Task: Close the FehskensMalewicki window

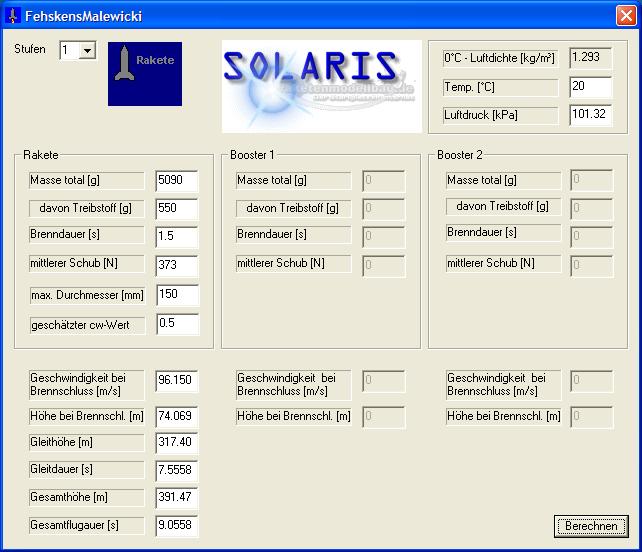Action: [626, 16]
